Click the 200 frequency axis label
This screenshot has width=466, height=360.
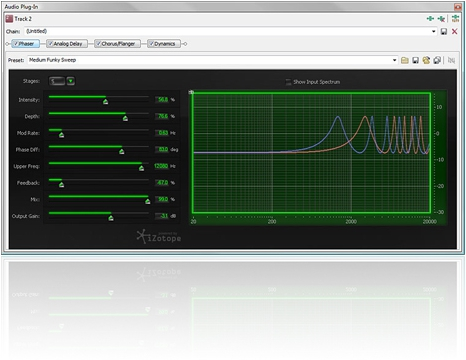[x=272, y=222]
